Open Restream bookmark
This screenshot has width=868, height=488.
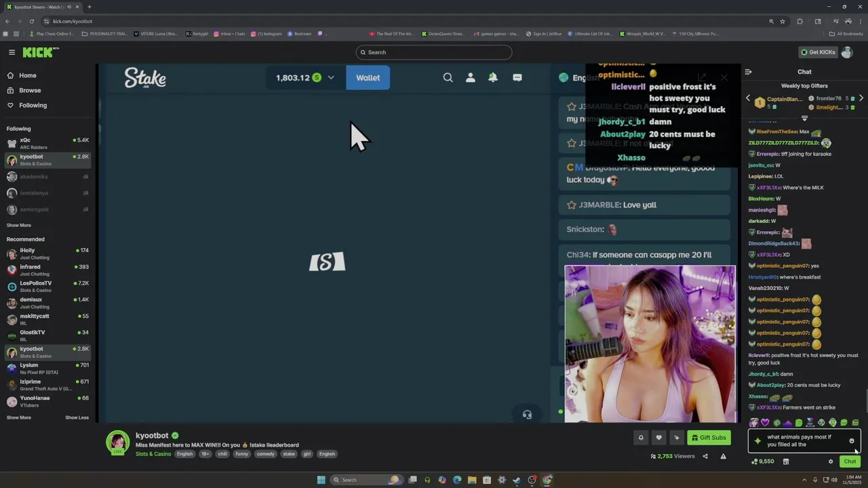[x=299, y=34]
